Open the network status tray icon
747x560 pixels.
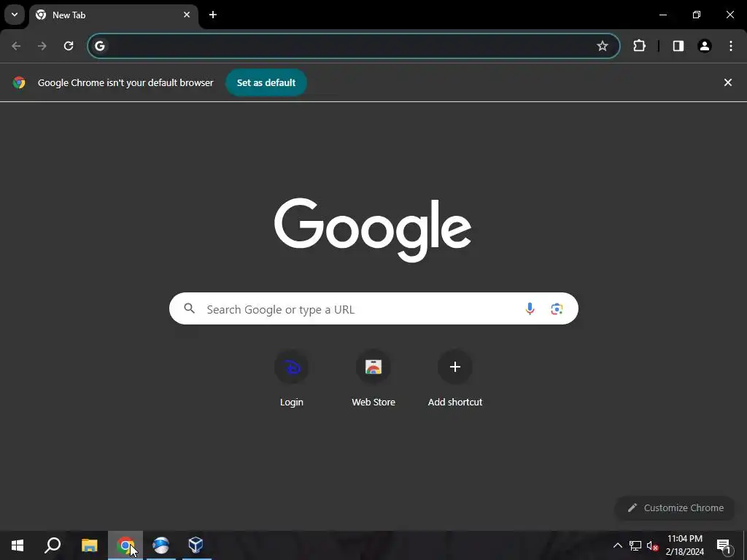tap(635, 545)
